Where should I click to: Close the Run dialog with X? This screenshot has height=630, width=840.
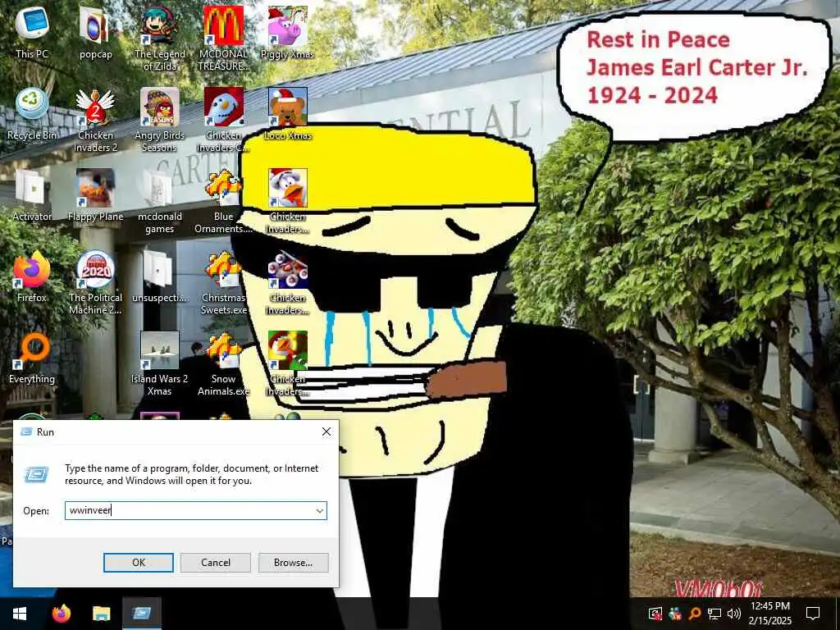(x=326, y=431)
